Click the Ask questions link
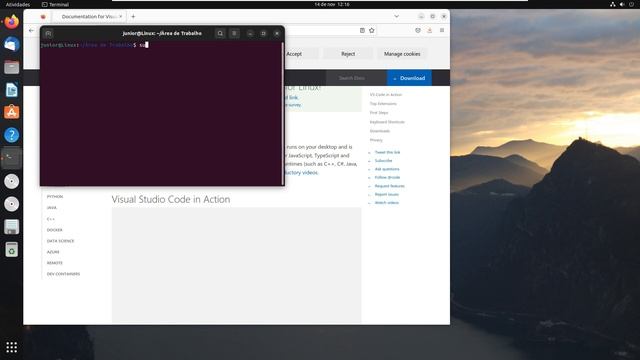Screen dimensions: 640x360 [387, 169]
